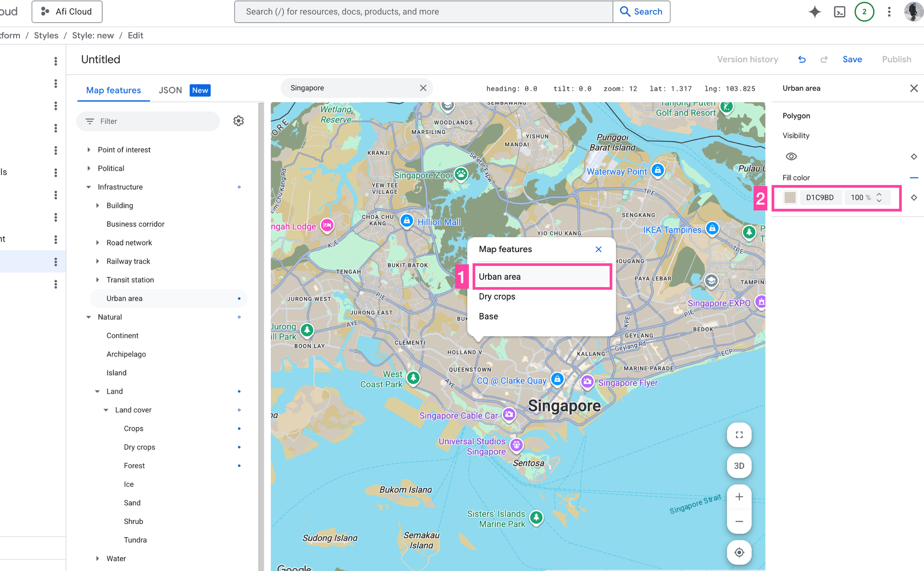Search resources with Search button

[x=641, y=12]
